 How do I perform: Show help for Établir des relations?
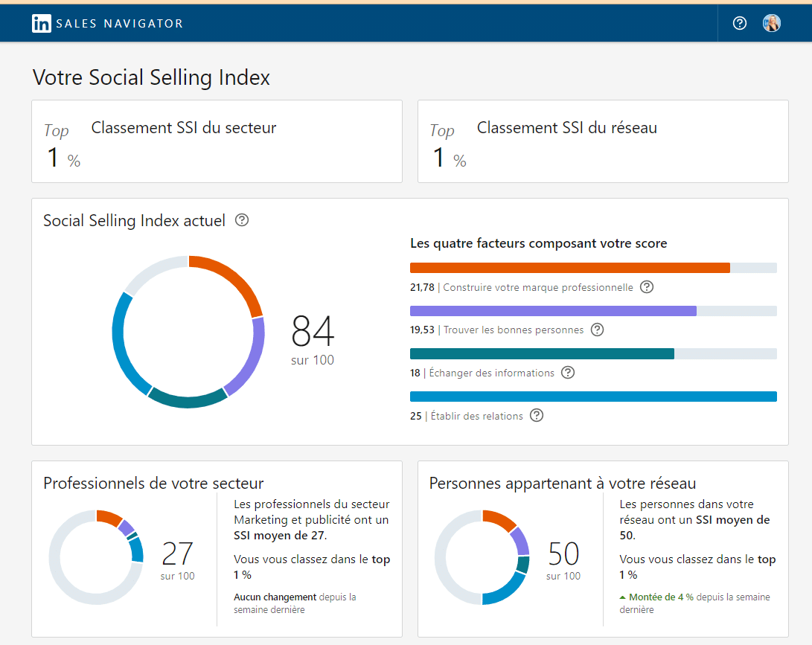pos(537,416)
